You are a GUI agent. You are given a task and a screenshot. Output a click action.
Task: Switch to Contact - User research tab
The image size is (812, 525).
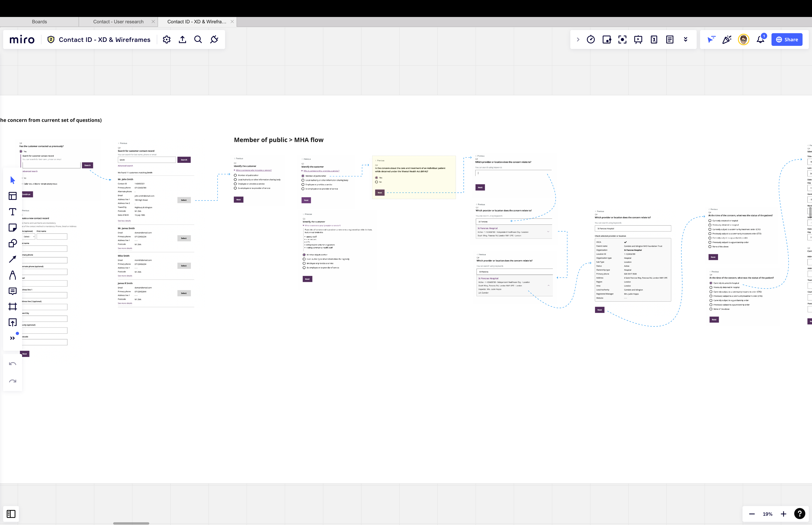click(x=118, y=22)
